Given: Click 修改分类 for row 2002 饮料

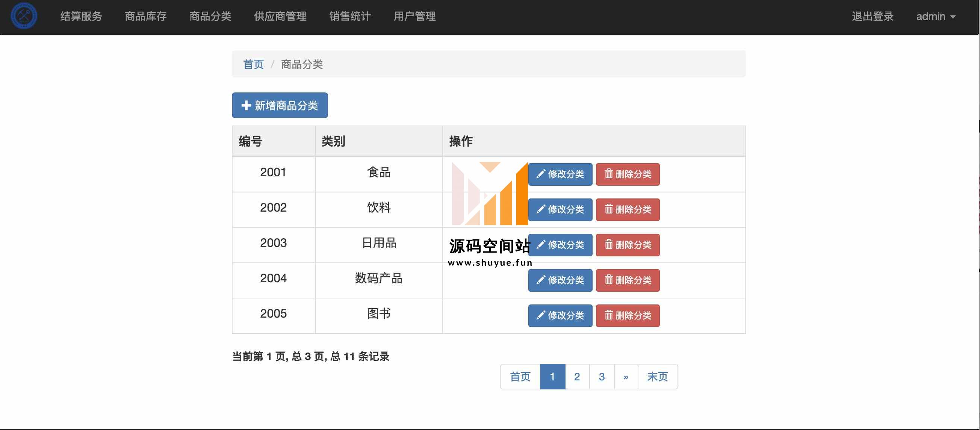Looking at the screenshot, I should point(560,210).
